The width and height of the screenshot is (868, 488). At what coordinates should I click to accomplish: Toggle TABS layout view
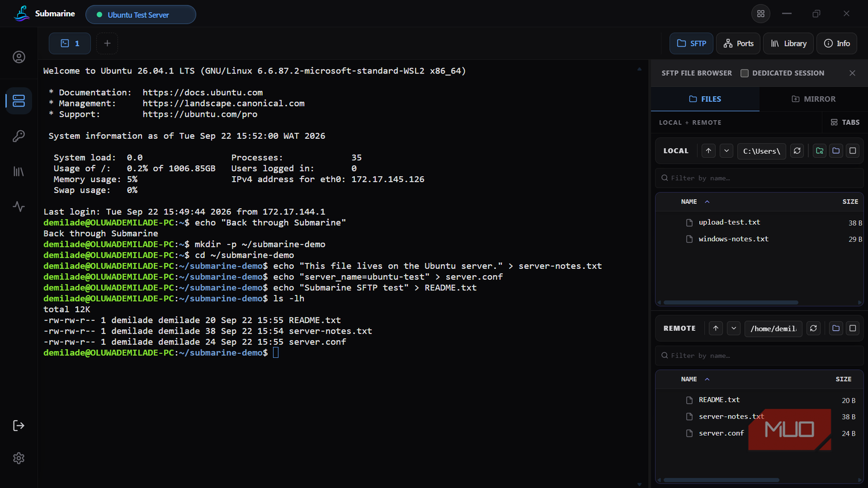(x=845, y=123)
